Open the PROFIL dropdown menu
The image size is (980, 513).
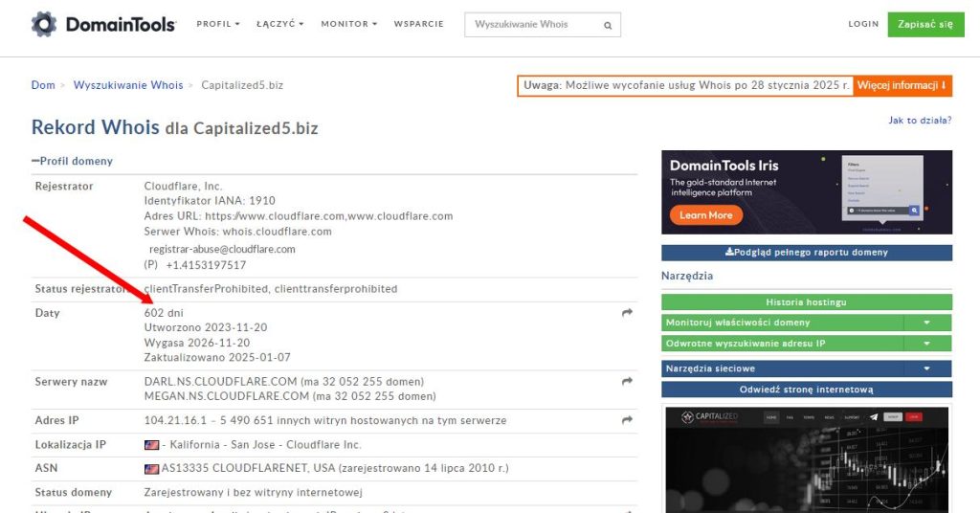217,24
